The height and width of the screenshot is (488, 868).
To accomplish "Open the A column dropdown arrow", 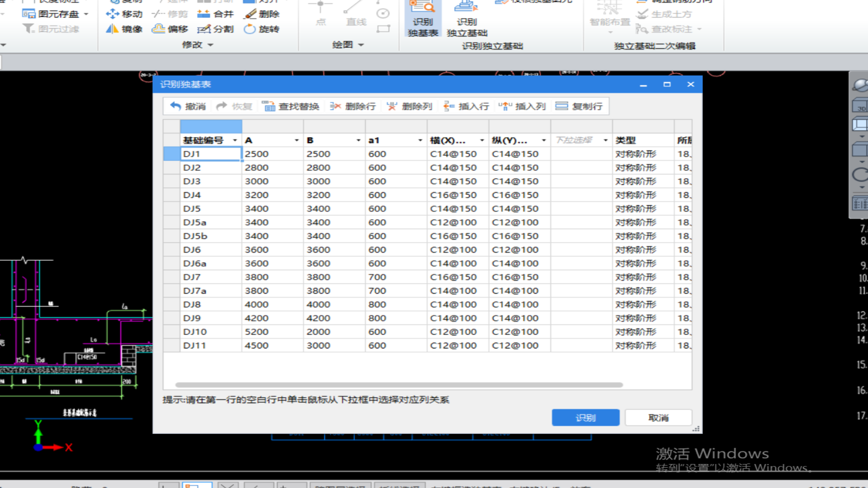I will [297, 141].
